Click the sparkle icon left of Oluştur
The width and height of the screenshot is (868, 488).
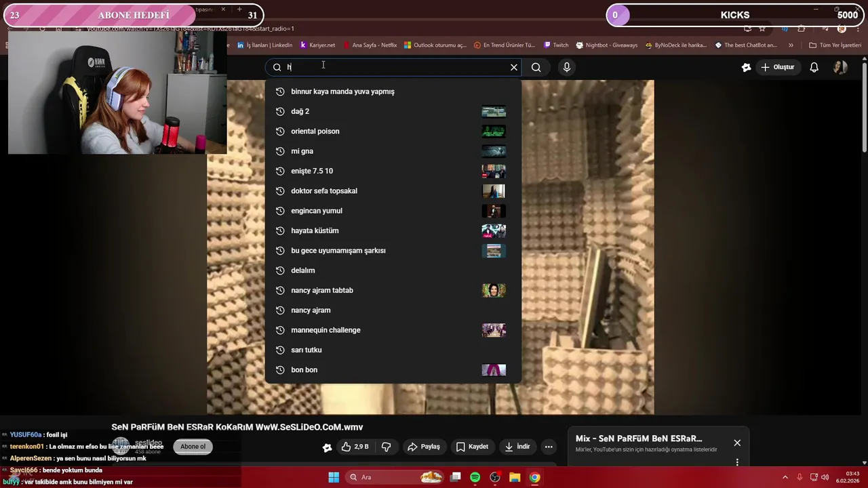[x=747, y=67]
